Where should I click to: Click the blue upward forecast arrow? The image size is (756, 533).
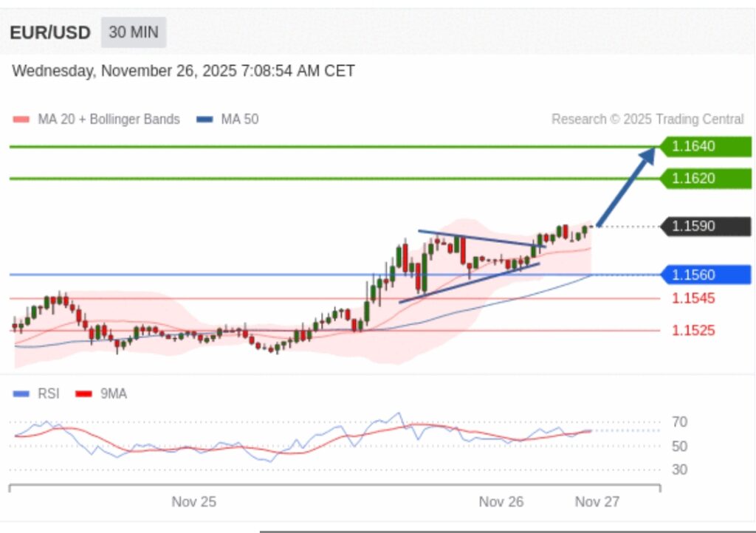point(626,186)
